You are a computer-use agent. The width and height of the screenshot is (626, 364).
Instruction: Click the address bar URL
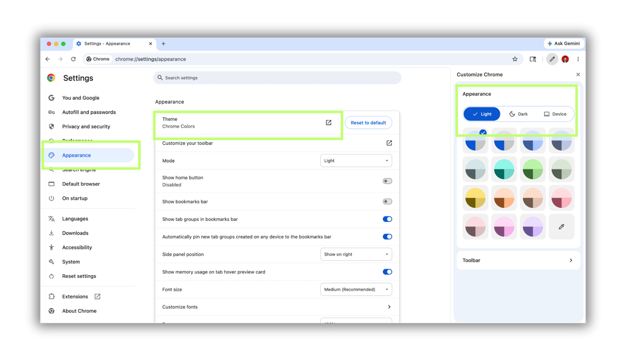point(151,59)
